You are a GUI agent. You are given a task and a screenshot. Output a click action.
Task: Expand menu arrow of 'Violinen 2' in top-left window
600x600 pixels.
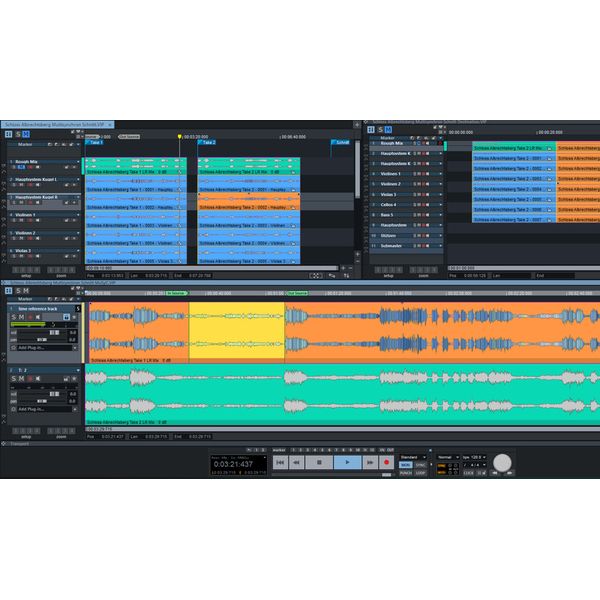78,233
